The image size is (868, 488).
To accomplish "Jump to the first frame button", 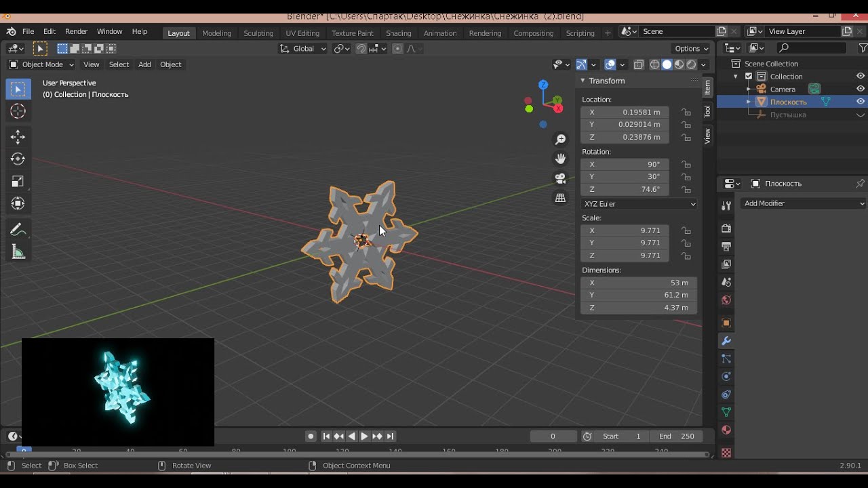I will click(x=326, y=436).
